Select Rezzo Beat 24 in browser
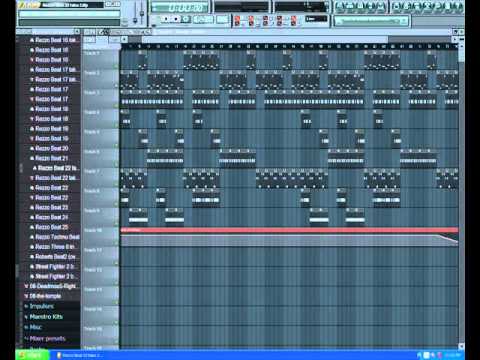Viewport: 480px width, 360px height. point(52,217)
